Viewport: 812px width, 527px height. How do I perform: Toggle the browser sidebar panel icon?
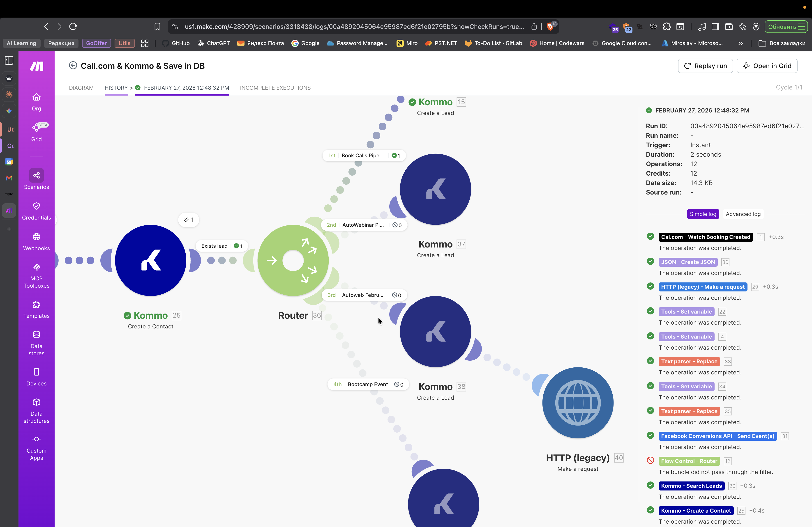[x=9, y=60]
